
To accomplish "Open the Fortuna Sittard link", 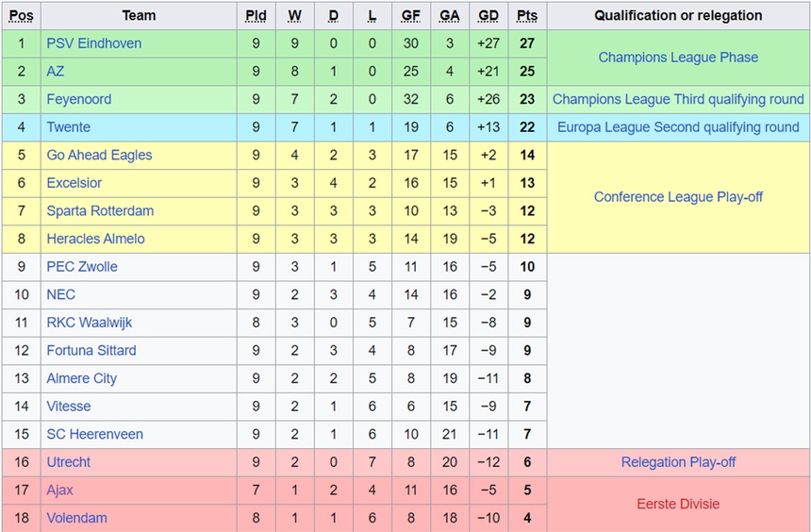I will [x=91, y=350].
